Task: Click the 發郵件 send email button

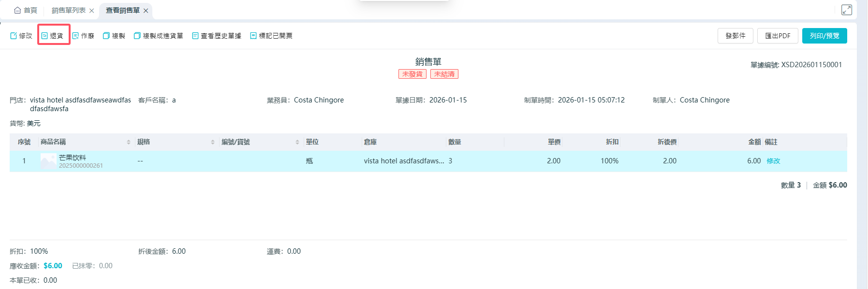Action: pyautogui.click(x=735, y=36)
